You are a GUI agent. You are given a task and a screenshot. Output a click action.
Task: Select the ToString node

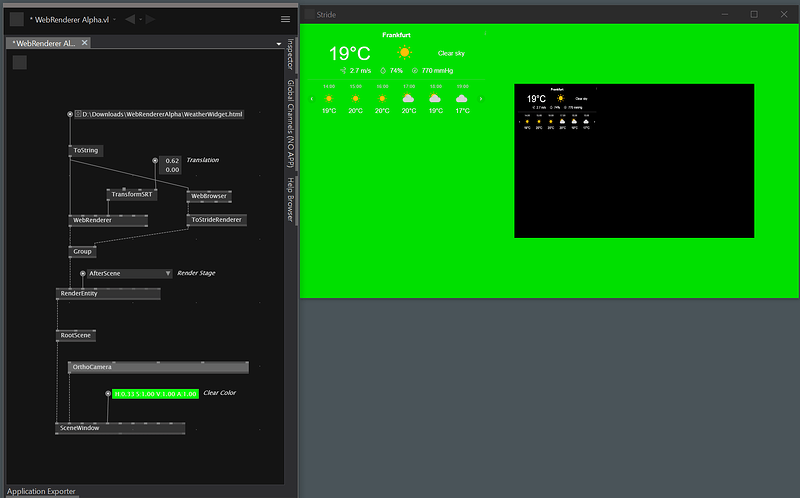[x=86, y=151]
